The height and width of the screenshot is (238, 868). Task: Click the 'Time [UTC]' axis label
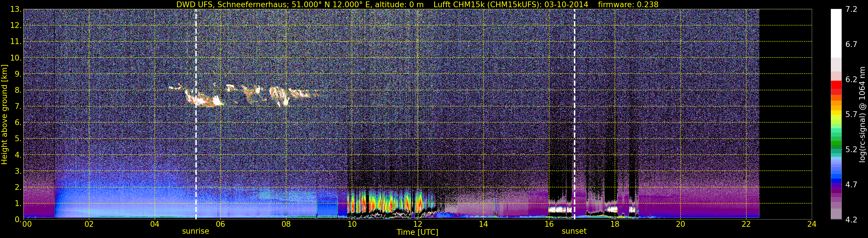[417, 232]
